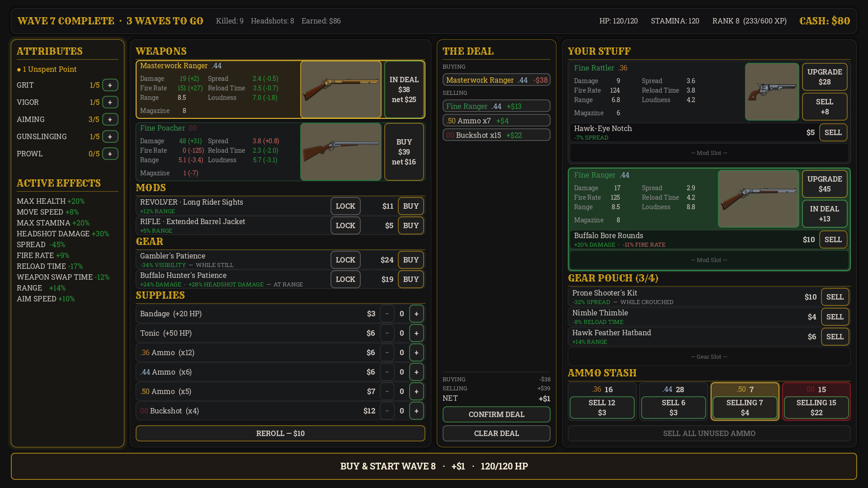Clear the current deal
Image resolution: width=868 pixels, height=488 pixels.
point(496,433)
